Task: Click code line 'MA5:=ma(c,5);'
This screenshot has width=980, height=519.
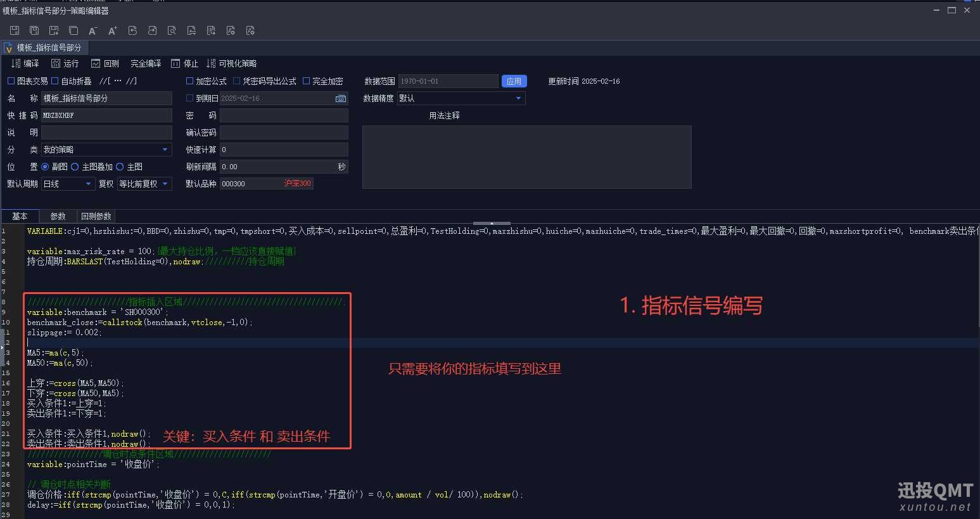Action: pyautogui.click(x=55, y=353)
